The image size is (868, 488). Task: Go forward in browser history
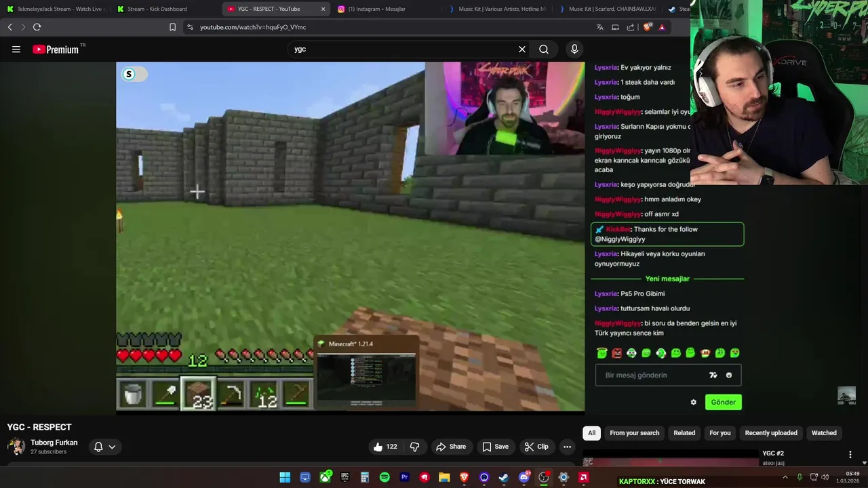point(22,27)
